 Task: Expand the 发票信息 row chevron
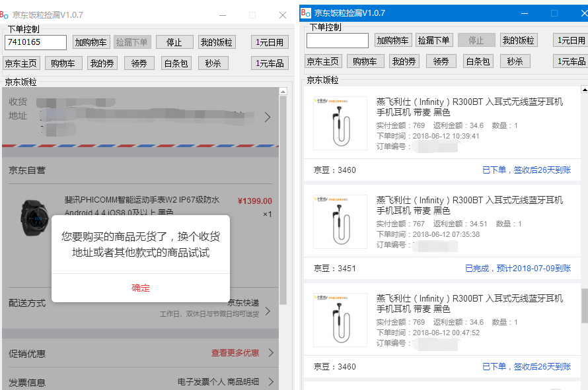pyautogui.click(x=271, y=382)
